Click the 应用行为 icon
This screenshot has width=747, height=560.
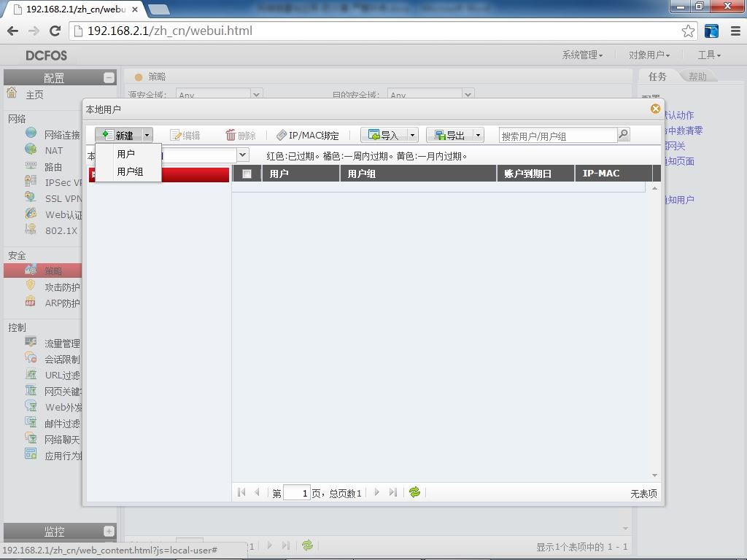pyautogui.click(x=31, y=454)
